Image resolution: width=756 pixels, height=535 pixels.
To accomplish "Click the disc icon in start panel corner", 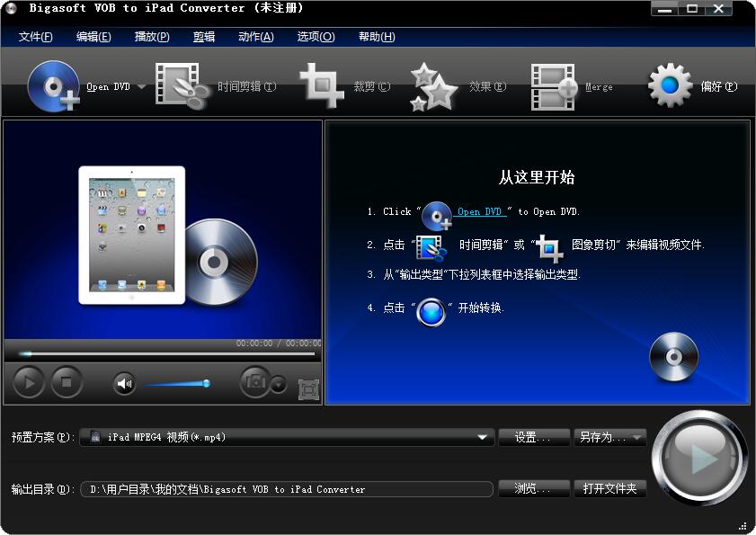I will tap(673, 356).
